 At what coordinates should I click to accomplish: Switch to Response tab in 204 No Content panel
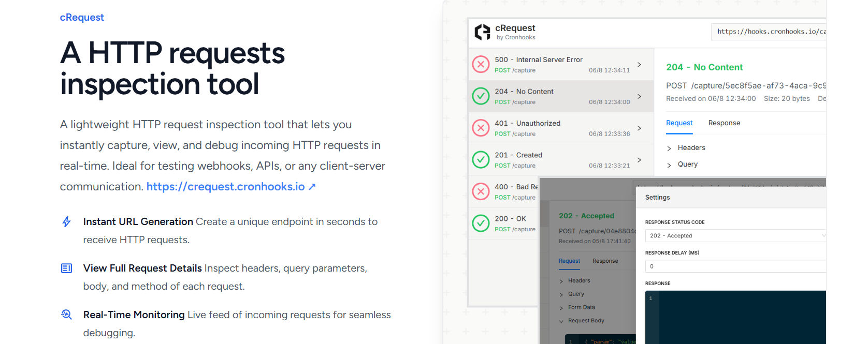click(724, 123)
